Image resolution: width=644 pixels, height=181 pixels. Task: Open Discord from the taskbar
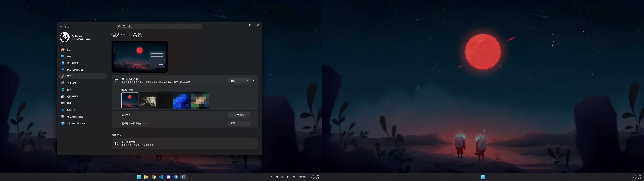tap(169, 177)
